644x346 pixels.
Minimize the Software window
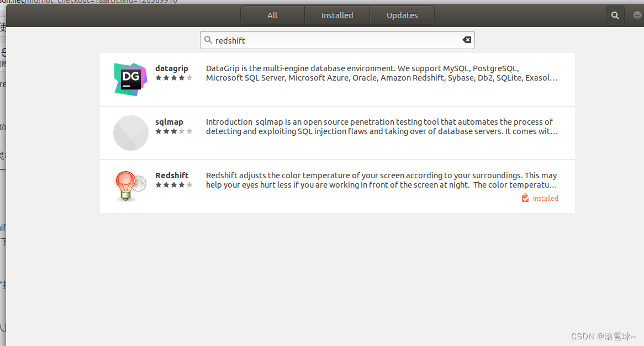coord(637,15)
